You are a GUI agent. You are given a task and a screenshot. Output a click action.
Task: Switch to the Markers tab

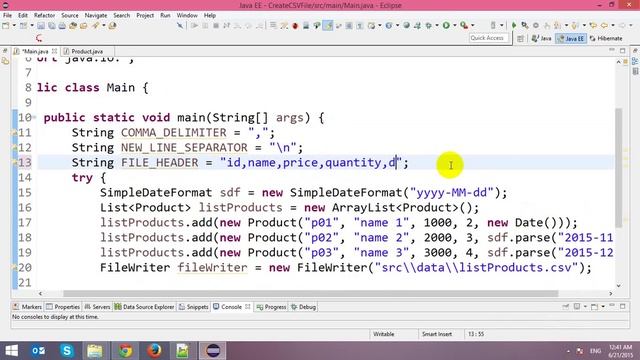27,307
